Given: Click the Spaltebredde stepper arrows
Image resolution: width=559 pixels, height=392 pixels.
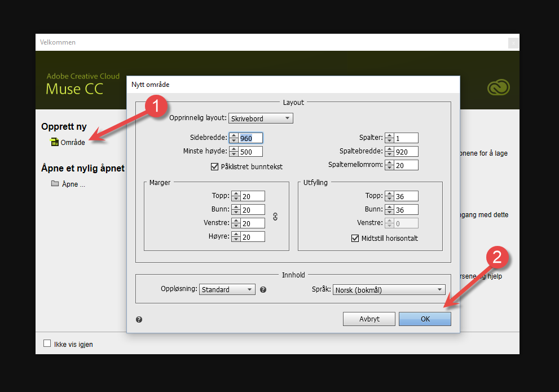Looking at the screenshot, I should [x=390, y=152].
